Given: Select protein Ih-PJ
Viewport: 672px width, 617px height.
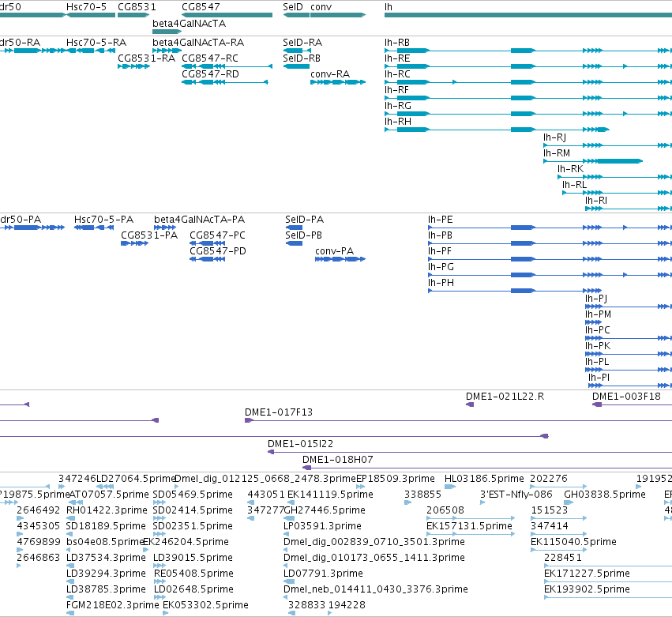Looking at the screenshot, I should pos(596,299).
